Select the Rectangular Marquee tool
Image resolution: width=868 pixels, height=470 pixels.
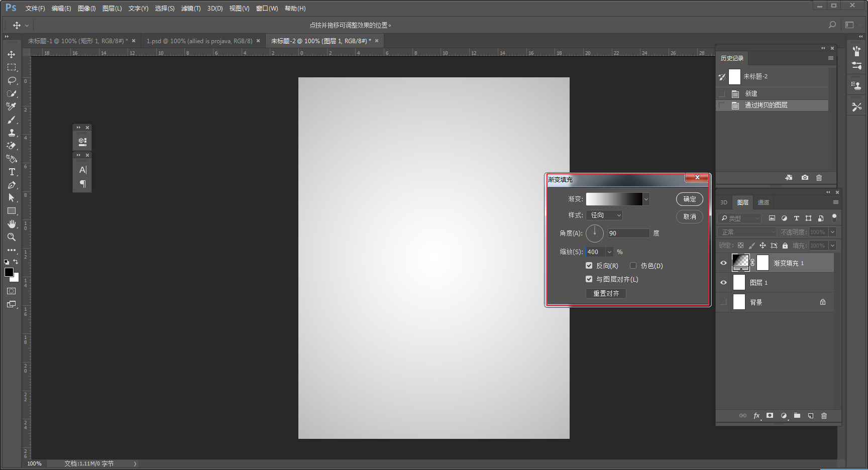click(x=12, y=67)
